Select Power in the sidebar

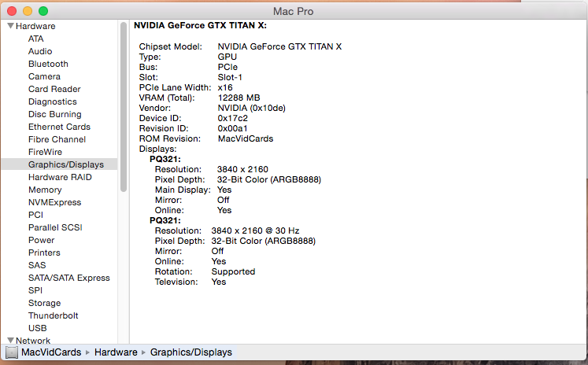tap(41, 240)
